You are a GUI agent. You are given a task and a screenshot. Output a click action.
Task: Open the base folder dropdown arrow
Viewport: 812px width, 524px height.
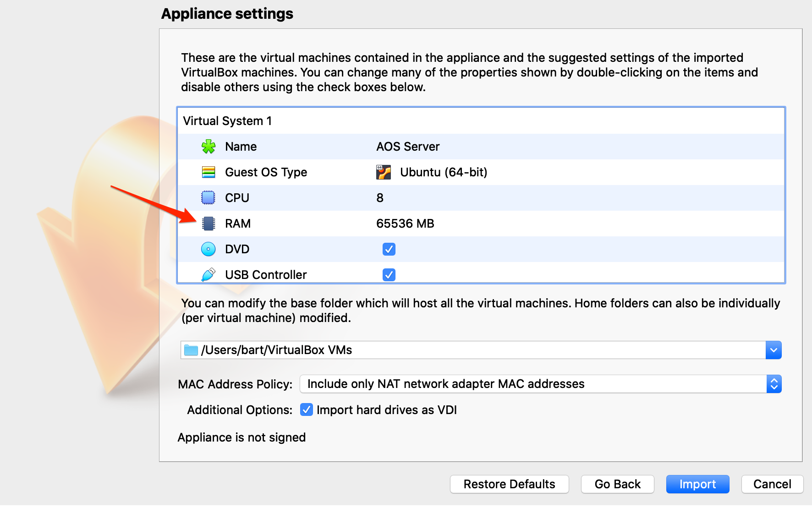point(774,350)
